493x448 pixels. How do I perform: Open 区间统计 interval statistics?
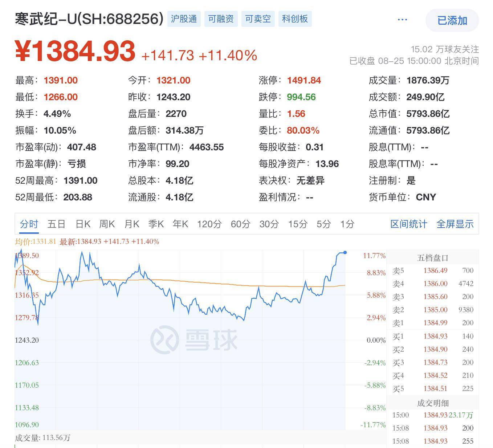pyautogui.click(x=409, y=224)
